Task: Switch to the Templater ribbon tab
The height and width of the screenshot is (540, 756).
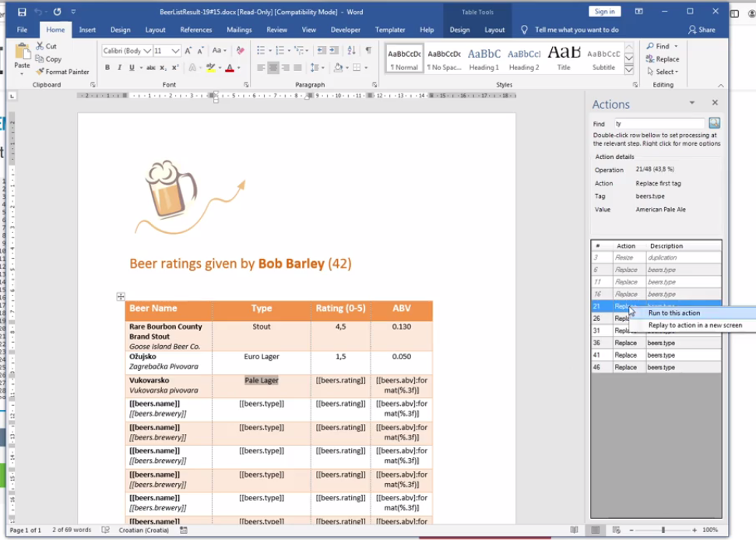Action: point(390,30)
